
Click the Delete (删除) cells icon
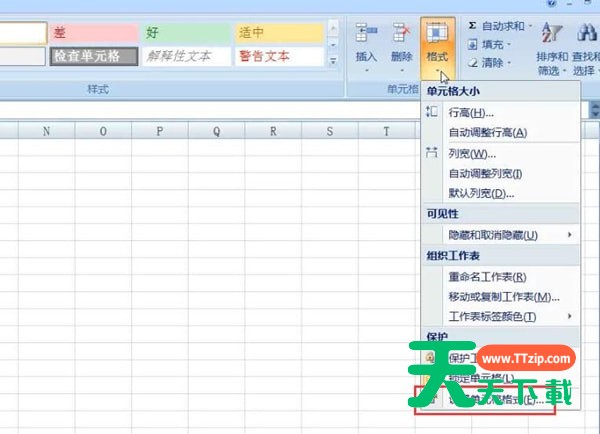(x=401, y=33)
